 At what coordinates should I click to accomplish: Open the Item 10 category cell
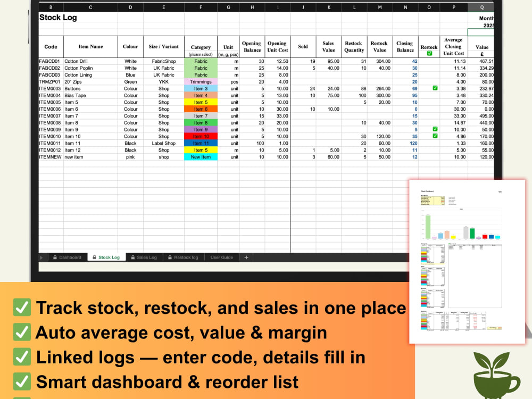201,136
